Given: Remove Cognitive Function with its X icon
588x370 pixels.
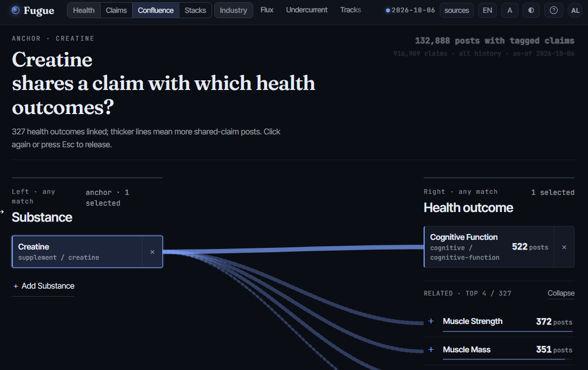Looking at the screenshot, I should [x=564, y=247].
